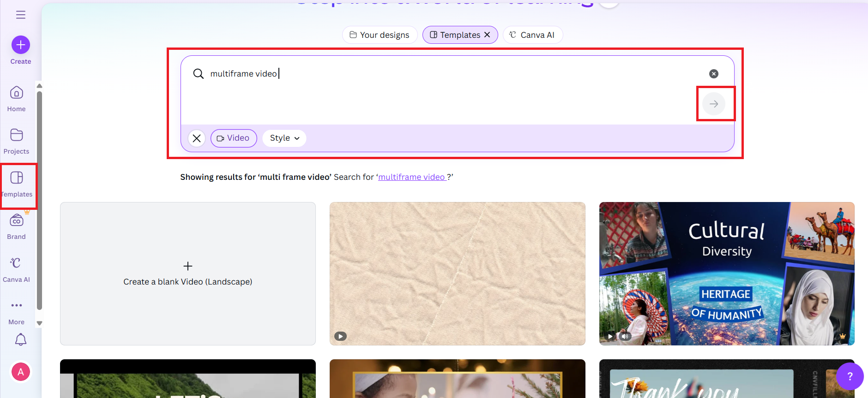Remove filters with X button beside Video
This screenshot has height=398, width=868.
click(197, 138)
